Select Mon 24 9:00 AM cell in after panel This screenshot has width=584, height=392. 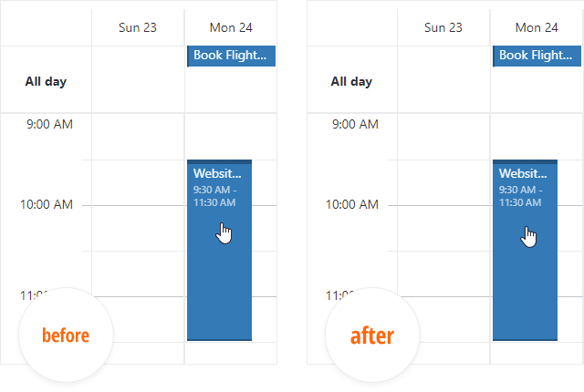536,137
